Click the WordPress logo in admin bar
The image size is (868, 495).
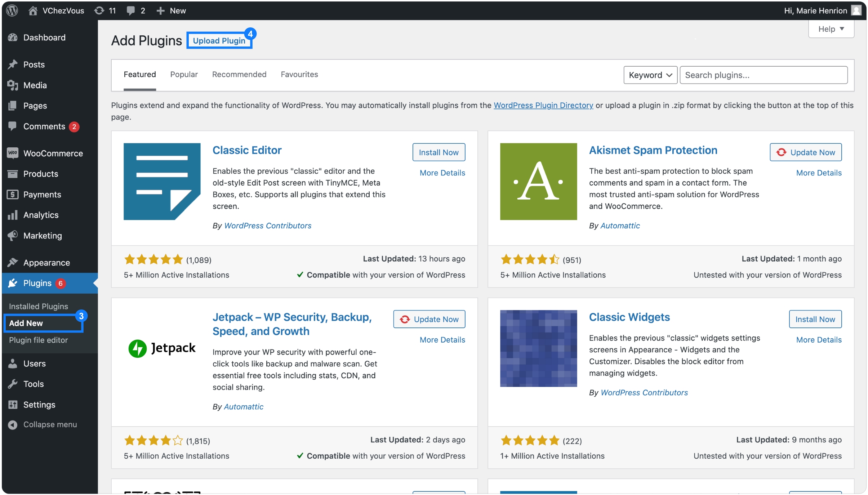click(12, 10)
